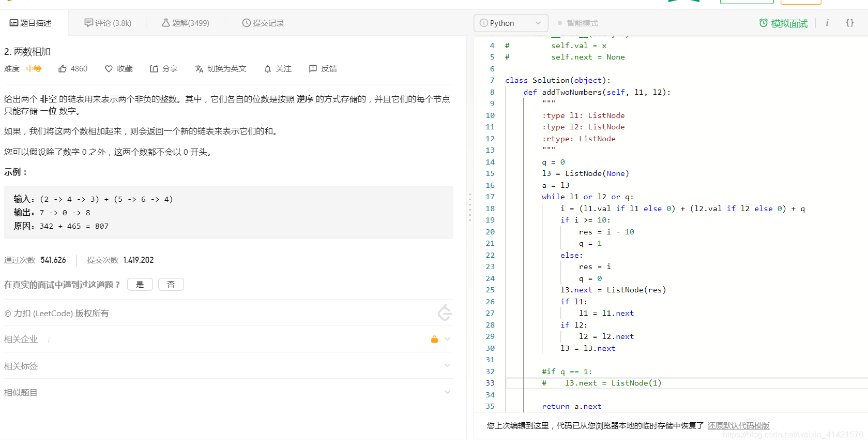Click line number 17 in the gutter
This screenshot has height=444, width=868.
pos(490,197)
